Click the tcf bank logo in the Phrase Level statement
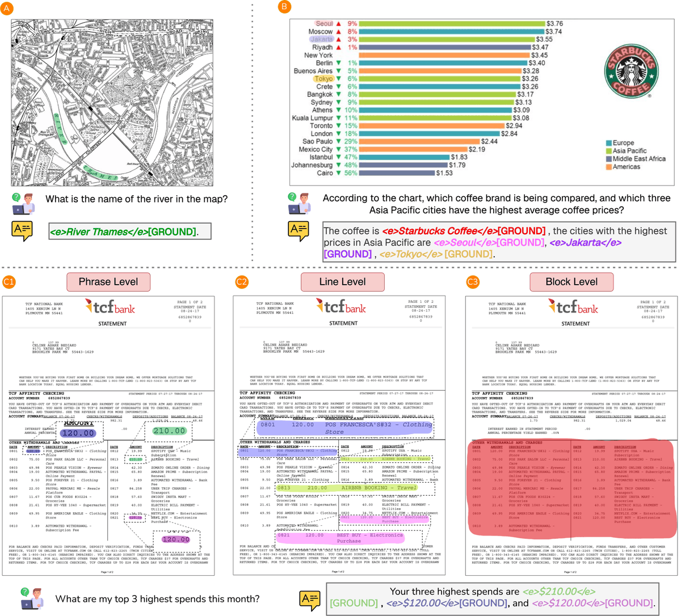Viewport: 681px width, 616px height. (110, 307)
